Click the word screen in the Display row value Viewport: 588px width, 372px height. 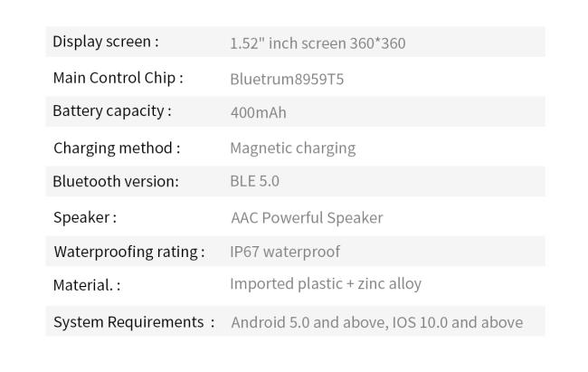(x=323, y=43)
